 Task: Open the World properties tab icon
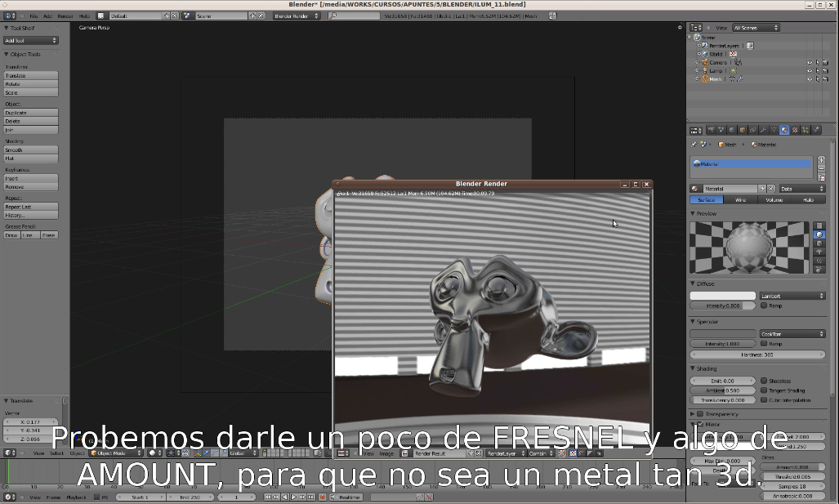tap(732, 130)
